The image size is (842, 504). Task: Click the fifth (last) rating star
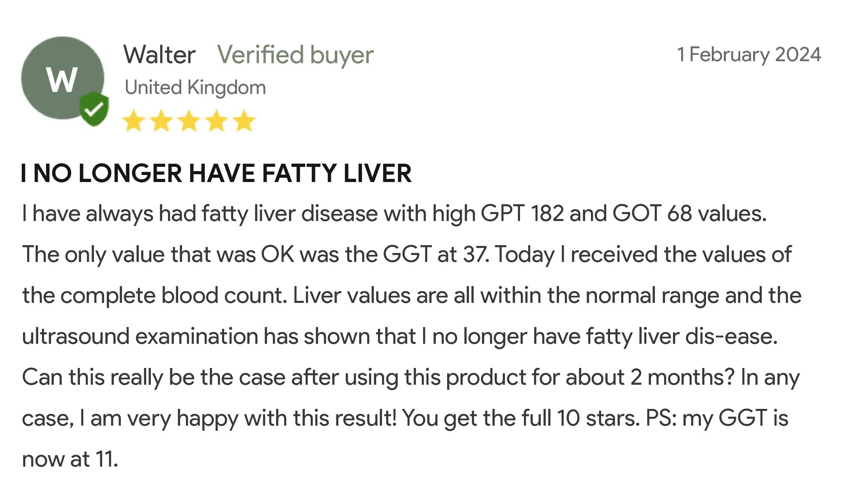point(244,120)
